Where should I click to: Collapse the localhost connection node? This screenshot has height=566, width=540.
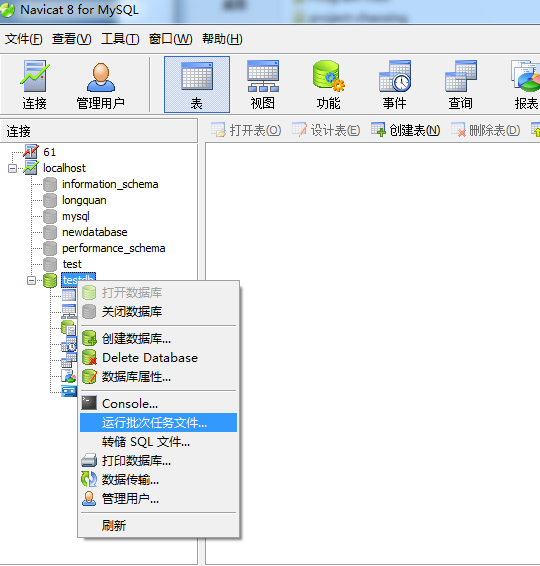pos(12,168)
